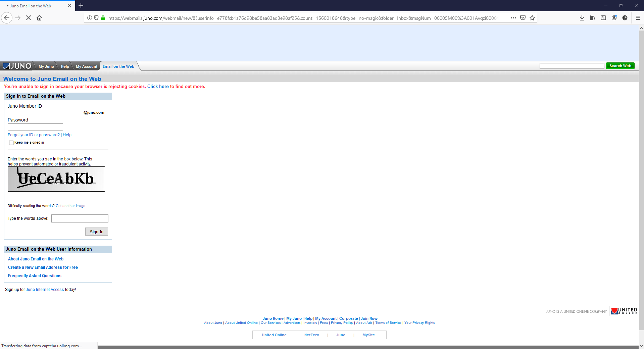Stop the page from loading
Viewport: 644px width, 349px height.
point(29,18)
